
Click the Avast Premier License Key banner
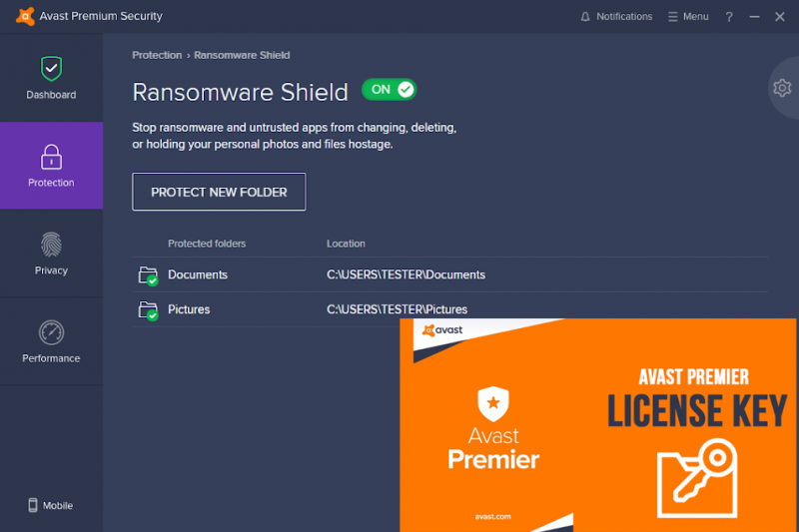(597, 425)
